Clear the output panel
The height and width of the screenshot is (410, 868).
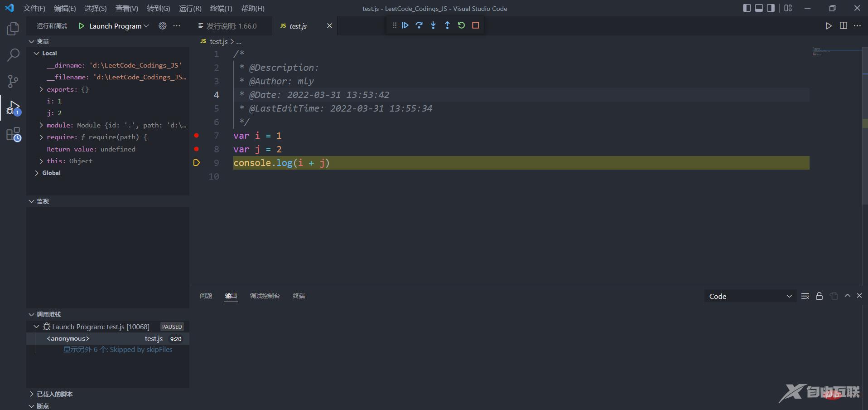tap(805, 296)
